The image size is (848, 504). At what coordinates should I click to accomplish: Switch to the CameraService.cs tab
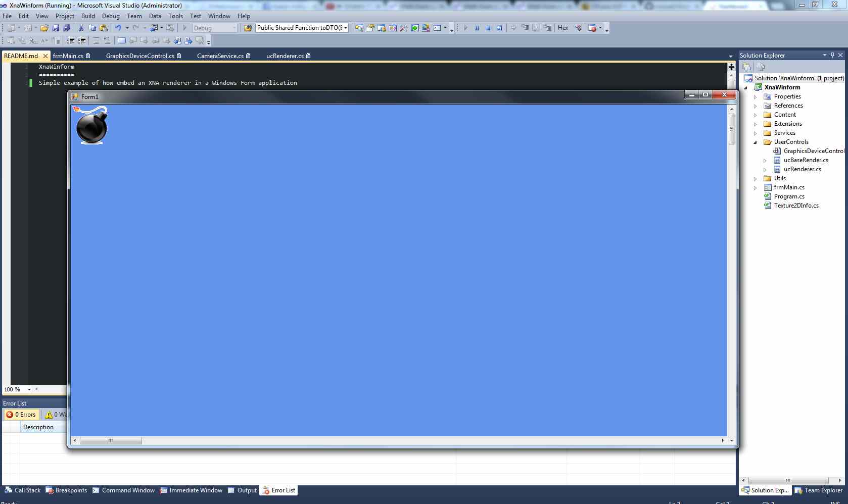click(x=220, y=56)
